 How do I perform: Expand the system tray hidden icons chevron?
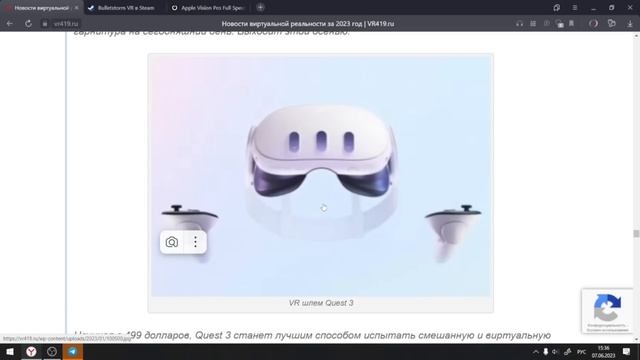536,351
